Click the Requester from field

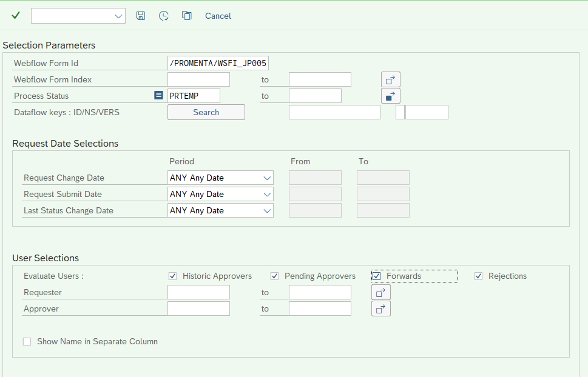tap(199, 292)
